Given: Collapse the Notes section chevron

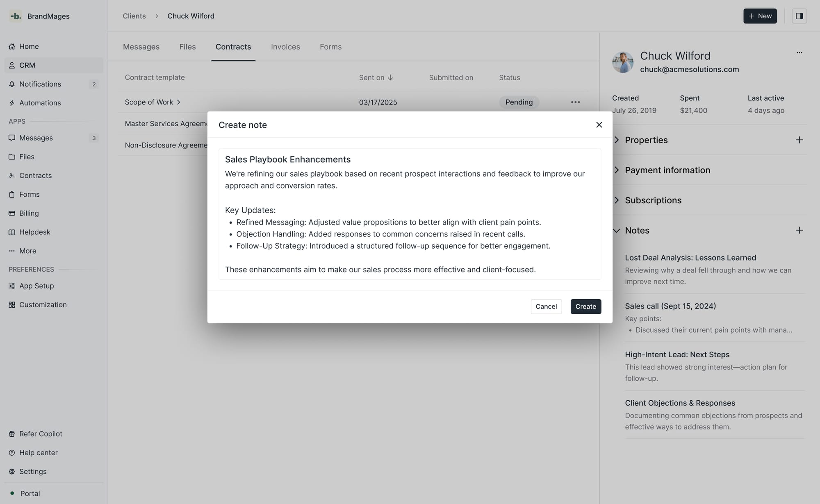Looking at the screenshot, I should 617,230.
